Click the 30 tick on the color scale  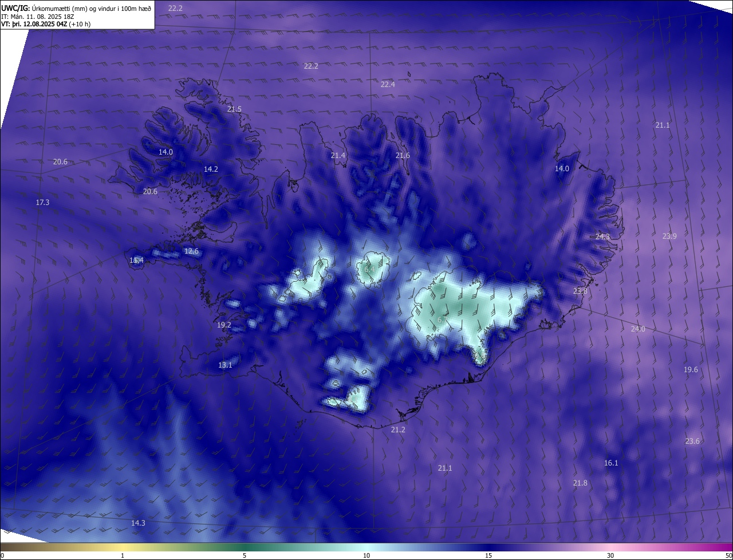click(x=610, y=555)
